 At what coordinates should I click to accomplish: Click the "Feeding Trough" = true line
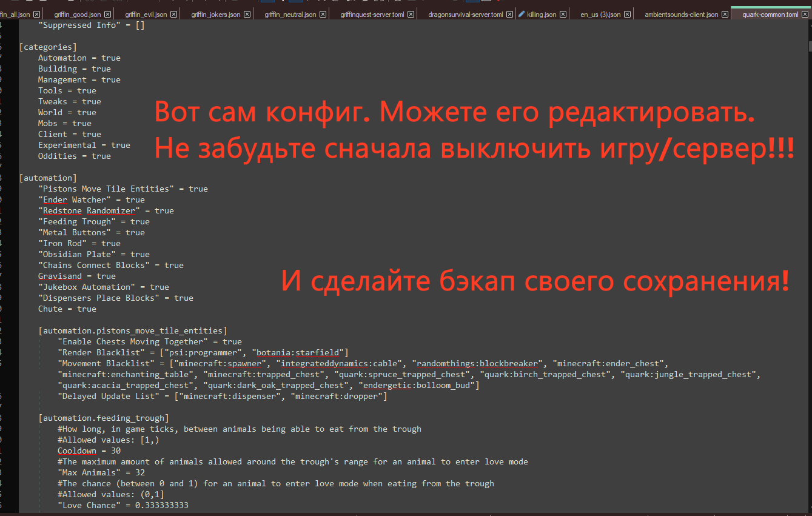click(x=93, y=221)
